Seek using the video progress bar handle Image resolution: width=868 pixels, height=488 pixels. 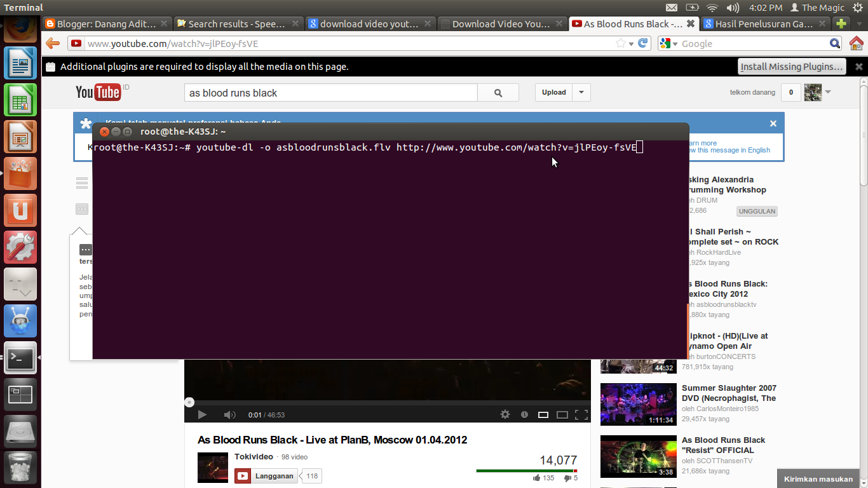[x=189, y=402]
